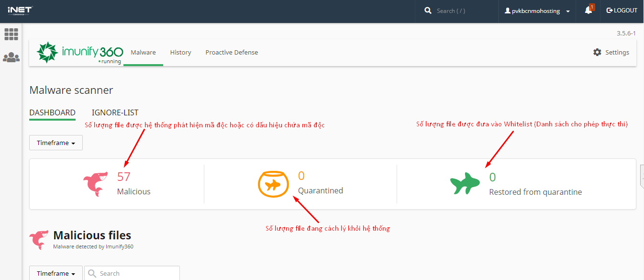
Task: Click the Malware scanner heading
Action: pos(71,90)
